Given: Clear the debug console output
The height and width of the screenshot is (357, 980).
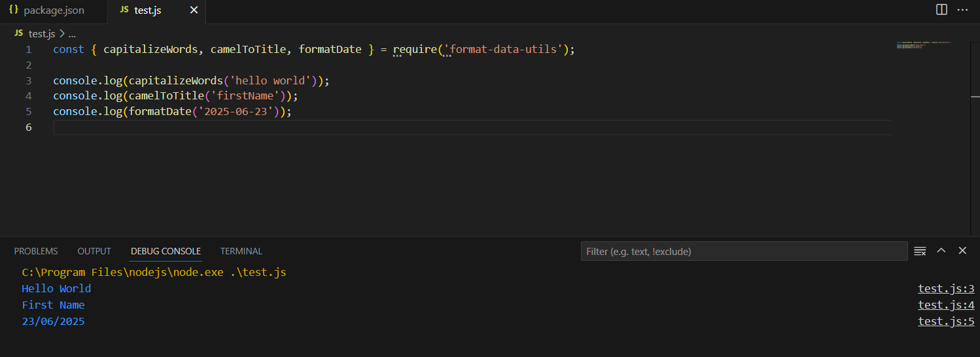Looking at the screenshot, I should pyautogui.click(x=920, y=251).
